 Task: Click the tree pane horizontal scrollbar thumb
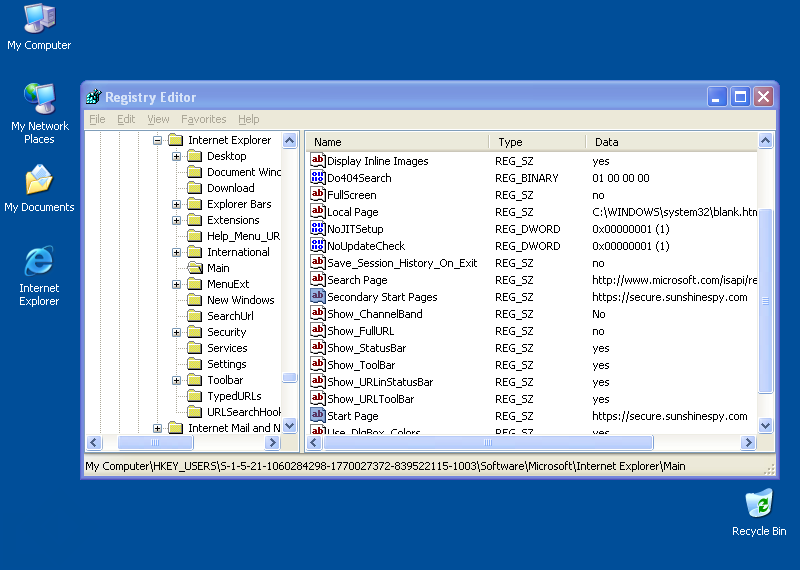pyautogui.click(x=155, y=442)
